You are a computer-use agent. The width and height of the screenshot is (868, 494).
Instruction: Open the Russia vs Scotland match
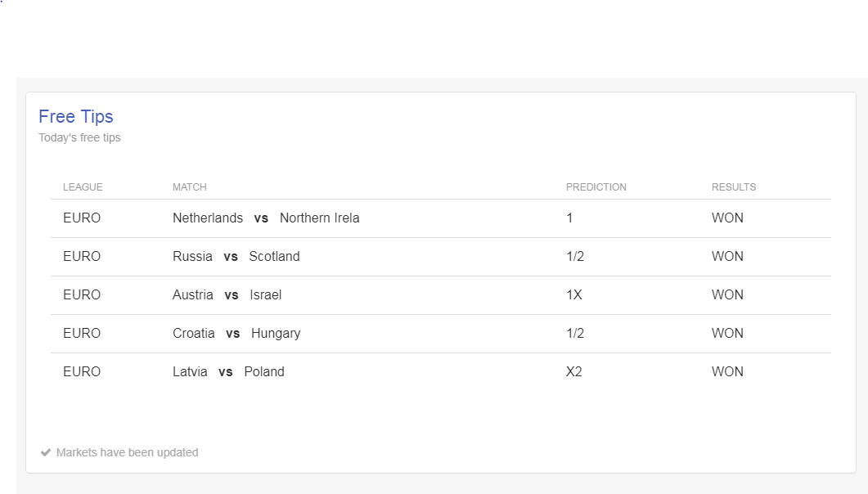pos(441,257)
